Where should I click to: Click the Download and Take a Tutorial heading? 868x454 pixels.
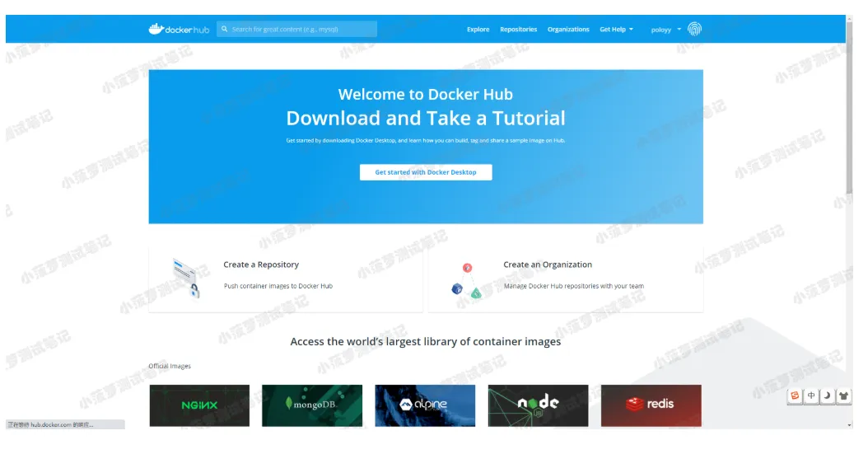(x=426, y=118)
